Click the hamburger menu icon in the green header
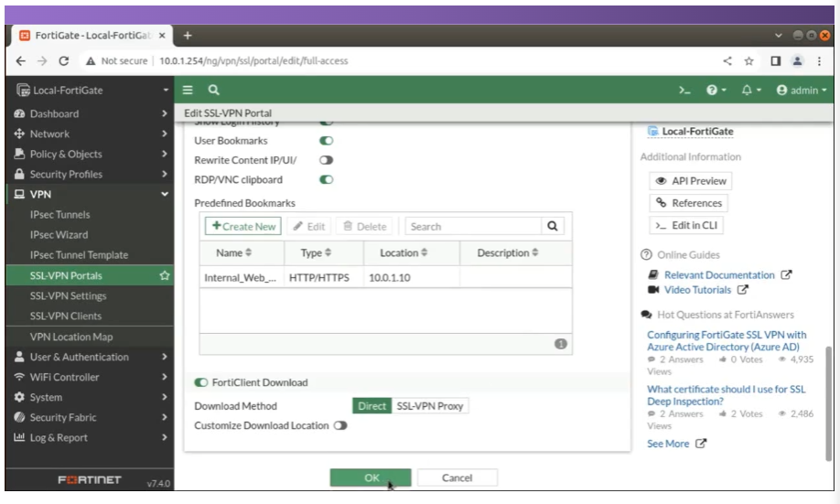Viewport: 840px width, 504px height. (x=188, y=90)
